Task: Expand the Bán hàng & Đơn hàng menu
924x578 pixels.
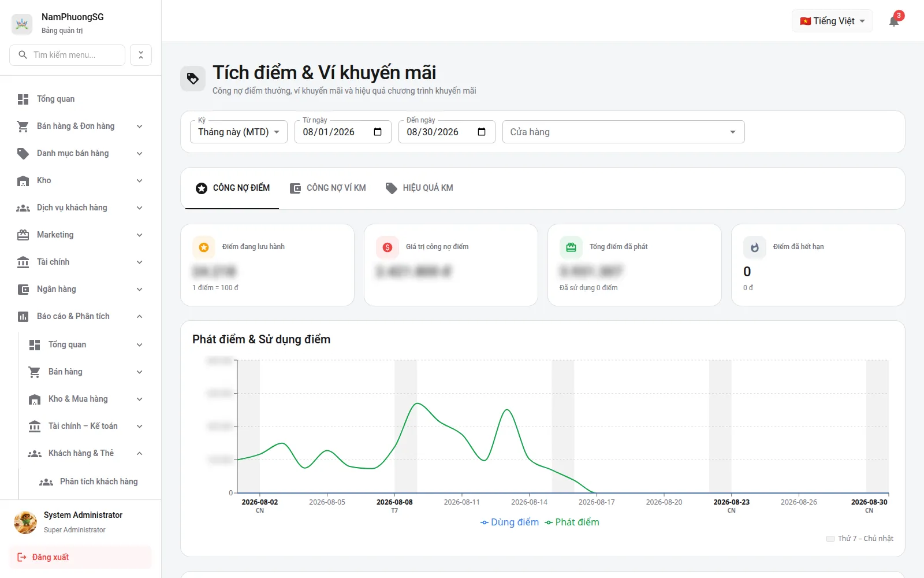Action: pyautogui.click(x=80, y=126)
